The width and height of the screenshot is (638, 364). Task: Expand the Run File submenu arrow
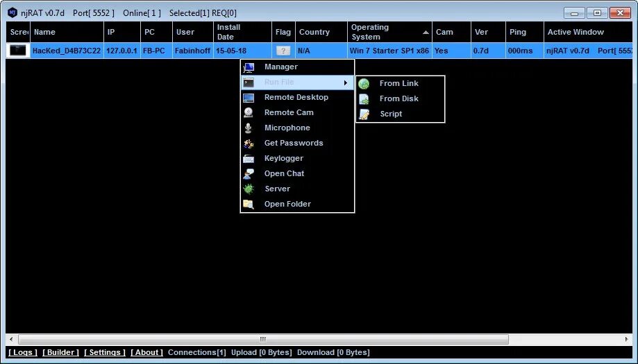[x=346, y=83]
